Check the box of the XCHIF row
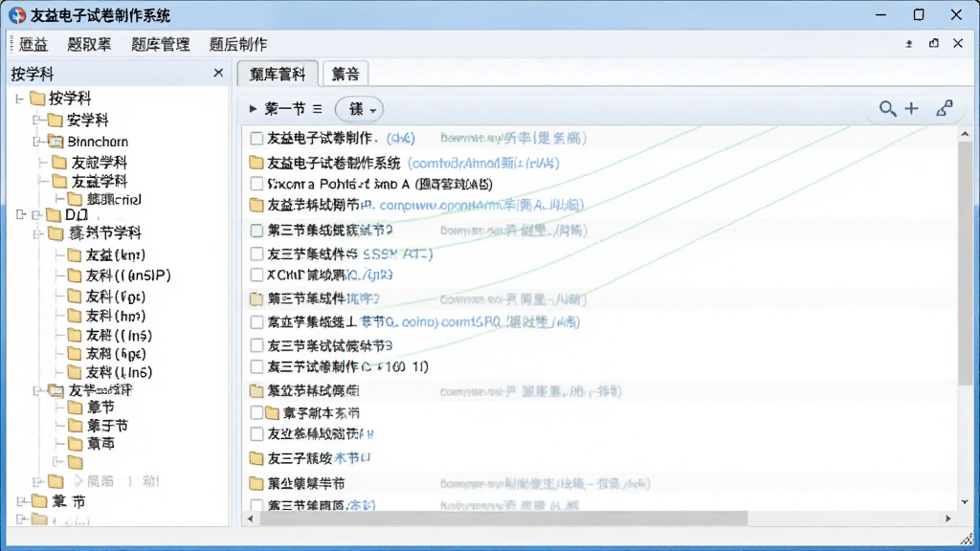Viewport: 980px width, 551px height. coord(256,275)
